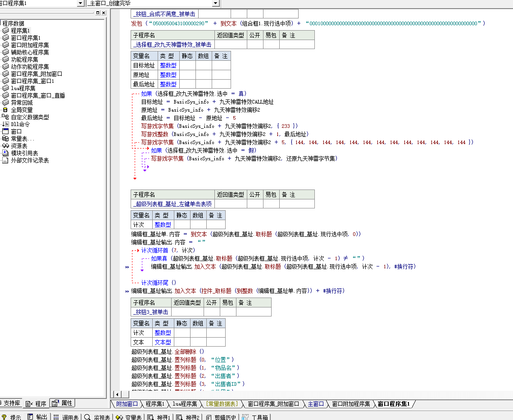The image size is (513, 420).
Task: Open the 窗口附加程序集 tree icon
Action: (x=5, y=45)
